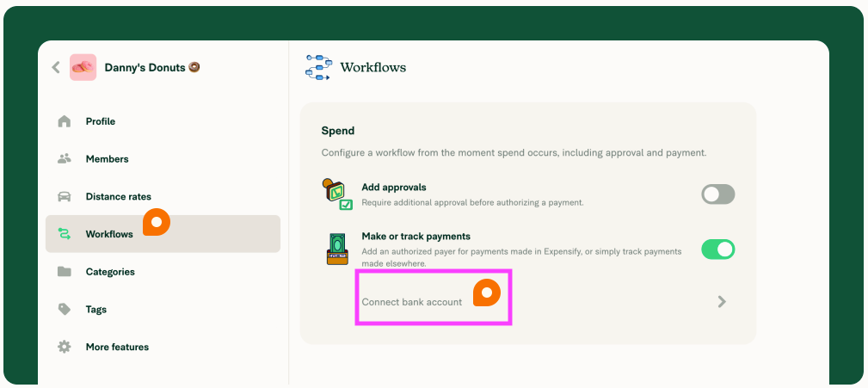Open the Profile menu item
This screenshot has height=388, width=868.
click(163, 121)
